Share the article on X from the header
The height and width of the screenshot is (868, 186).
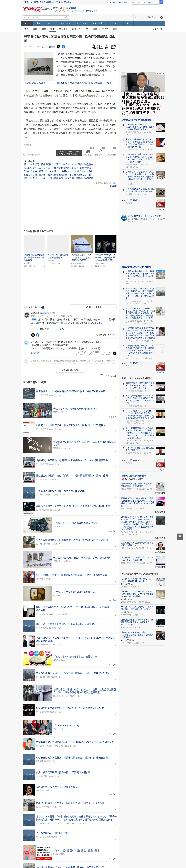(x=58, y=47)
